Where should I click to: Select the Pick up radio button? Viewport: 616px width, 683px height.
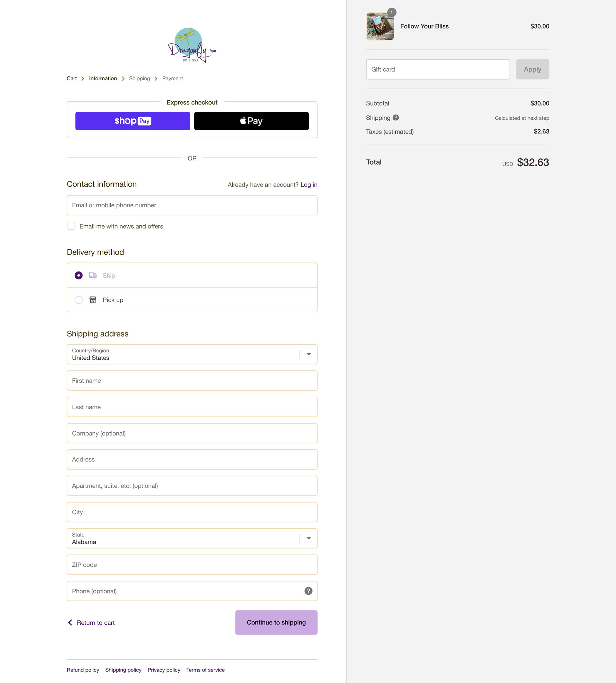click(x=79, y=300)
